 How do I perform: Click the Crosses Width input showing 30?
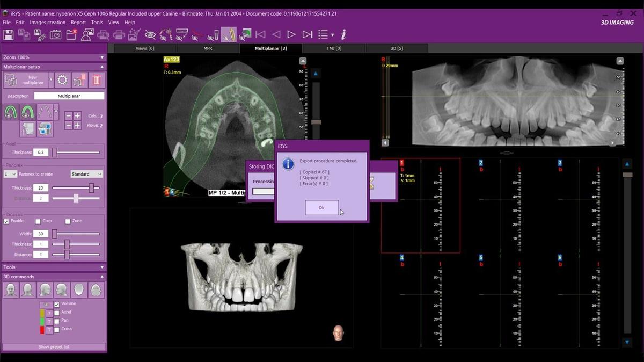click(x=41, y=234)
